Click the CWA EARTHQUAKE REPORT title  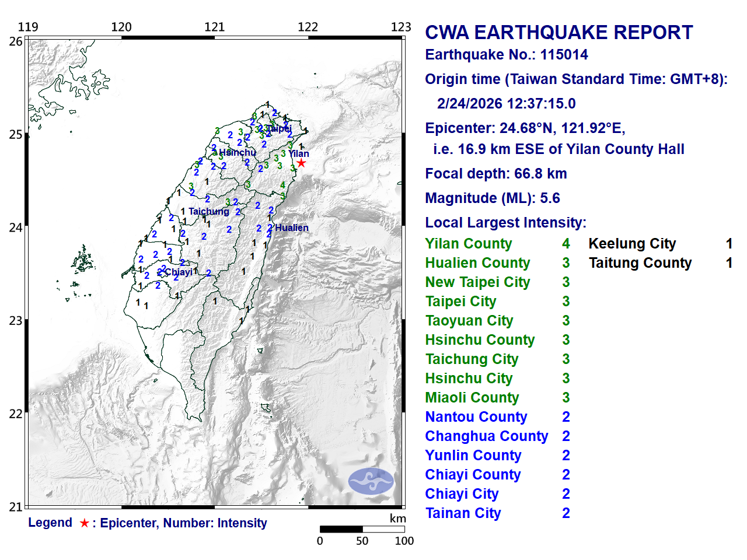coord(558,33)
